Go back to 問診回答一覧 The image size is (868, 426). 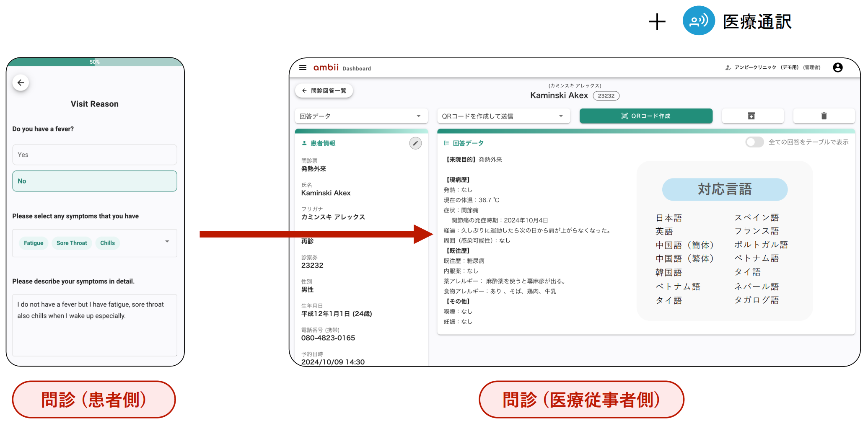(324, 90)
